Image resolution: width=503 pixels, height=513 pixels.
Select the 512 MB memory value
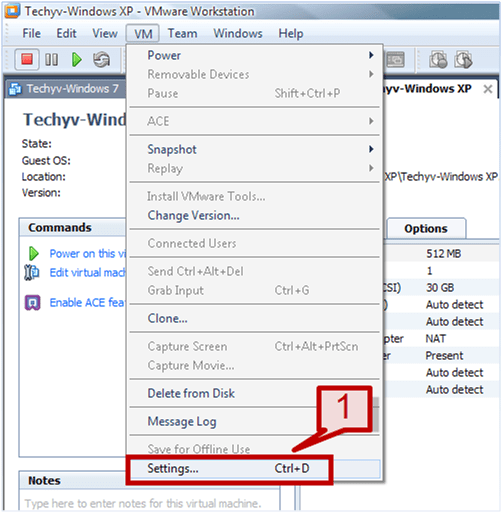point(444,254)
